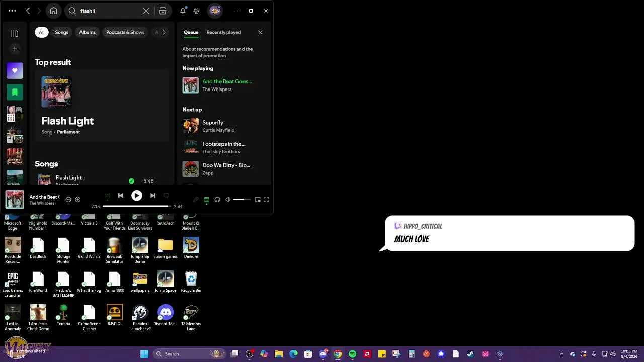Select the steam games folder
Viewport: 644px width, 362px height.
(x=166, y=249)
